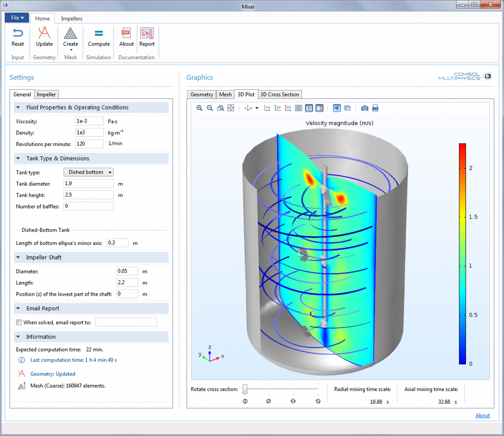Toggle the color legend visibility
The height and width of the screenshot is (436, 504).
click(319, 108)
